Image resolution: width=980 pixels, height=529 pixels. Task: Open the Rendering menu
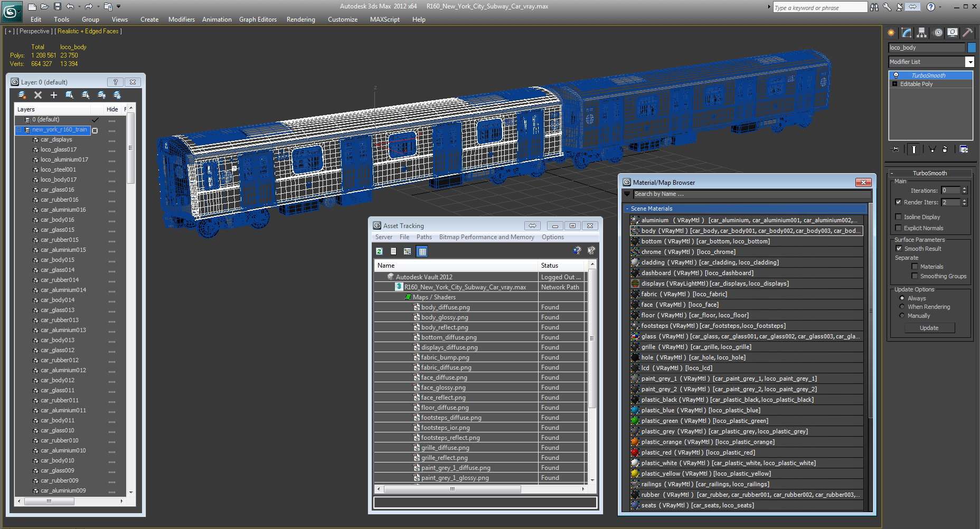coord(300,20)
